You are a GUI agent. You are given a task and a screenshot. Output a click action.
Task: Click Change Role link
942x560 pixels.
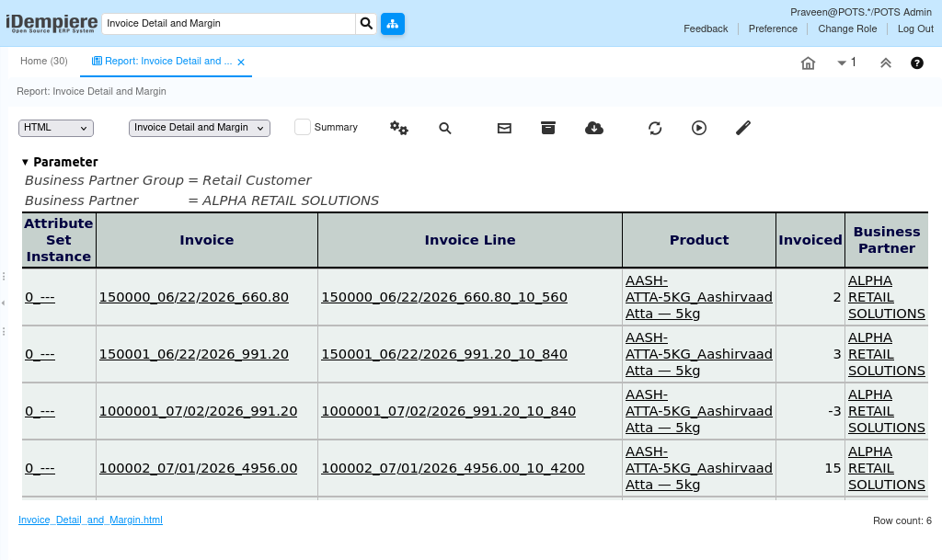[847, 29]
